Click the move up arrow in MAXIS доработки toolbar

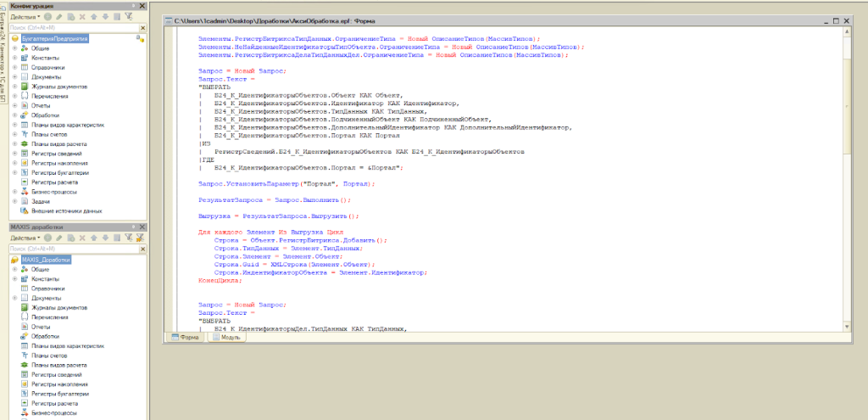point(93,238)
